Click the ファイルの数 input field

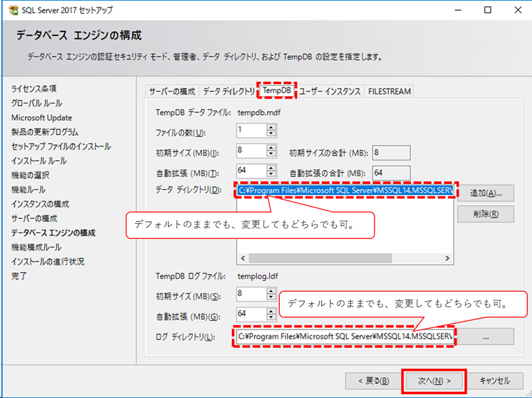(x=252, y=130)
